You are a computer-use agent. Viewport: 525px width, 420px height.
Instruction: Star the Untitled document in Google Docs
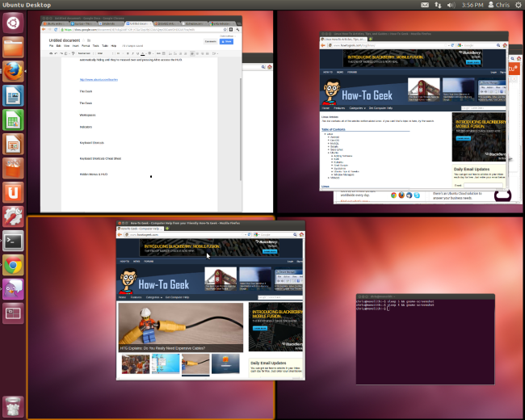(84, 40)
